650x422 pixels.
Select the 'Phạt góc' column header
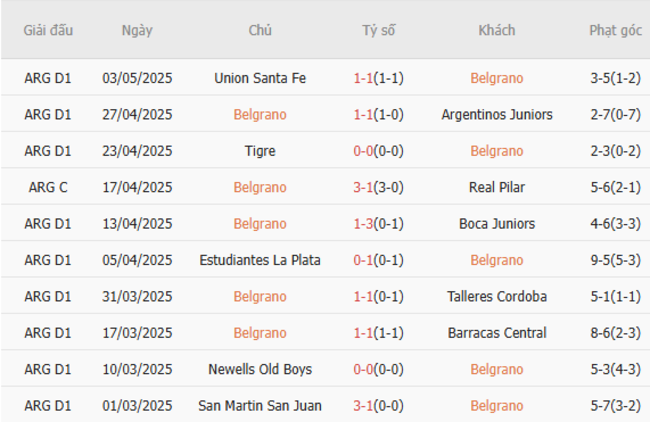pos(615,30)
